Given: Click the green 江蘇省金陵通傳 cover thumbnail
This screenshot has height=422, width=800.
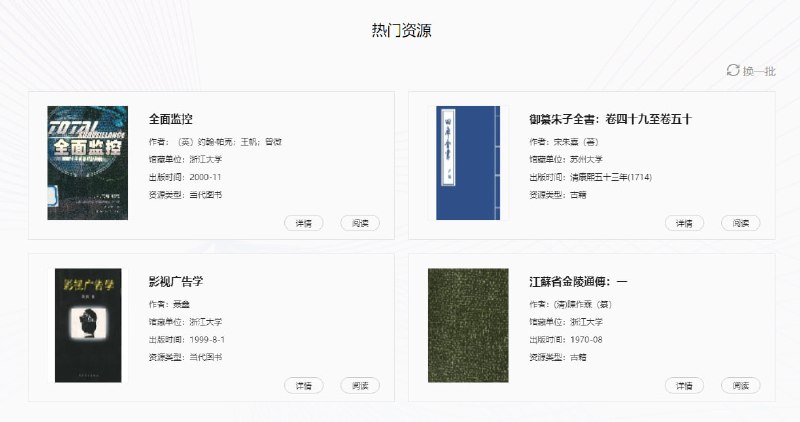Looking at the screenshot, I should [x=468, y=326].
